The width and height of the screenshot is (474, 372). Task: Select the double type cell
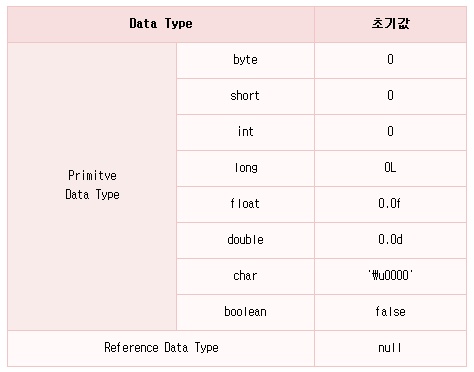coord(245,240)
